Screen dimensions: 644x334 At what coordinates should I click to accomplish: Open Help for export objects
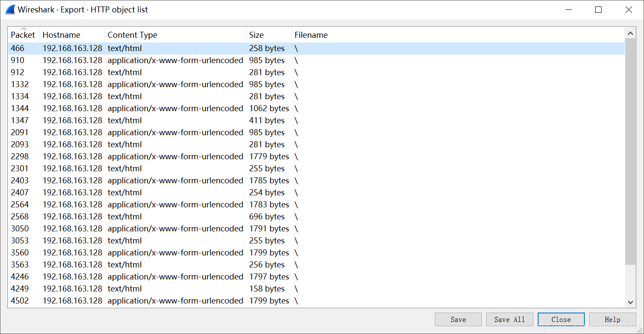pyautogui.click(x=612, y=319)
